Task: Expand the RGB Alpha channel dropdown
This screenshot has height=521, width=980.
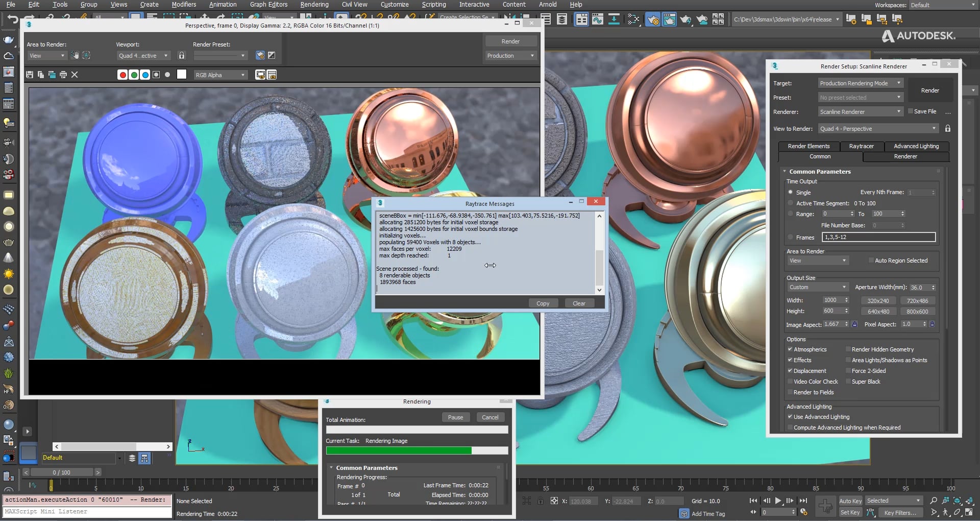Action: [x=220, y=75]
